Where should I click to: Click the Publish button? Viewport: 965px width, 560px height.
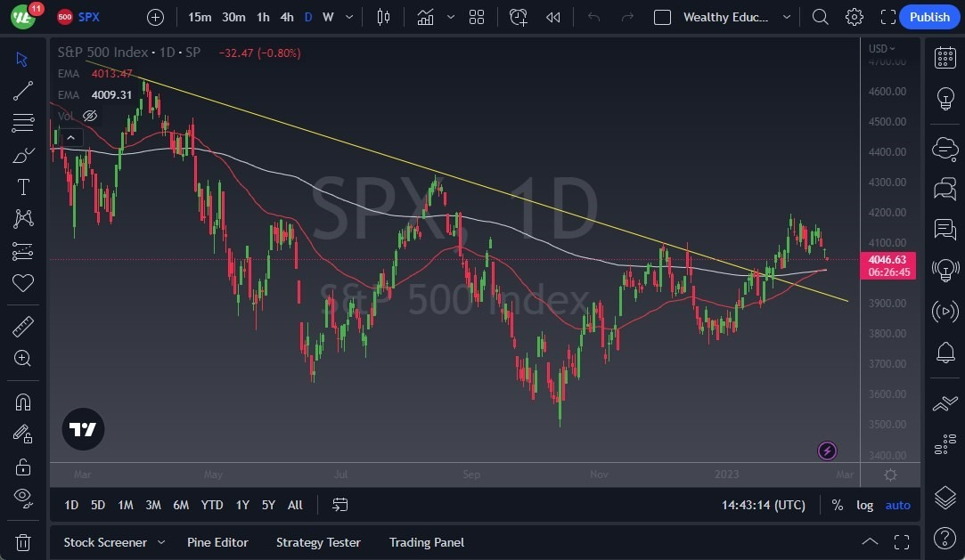[928, 17]
